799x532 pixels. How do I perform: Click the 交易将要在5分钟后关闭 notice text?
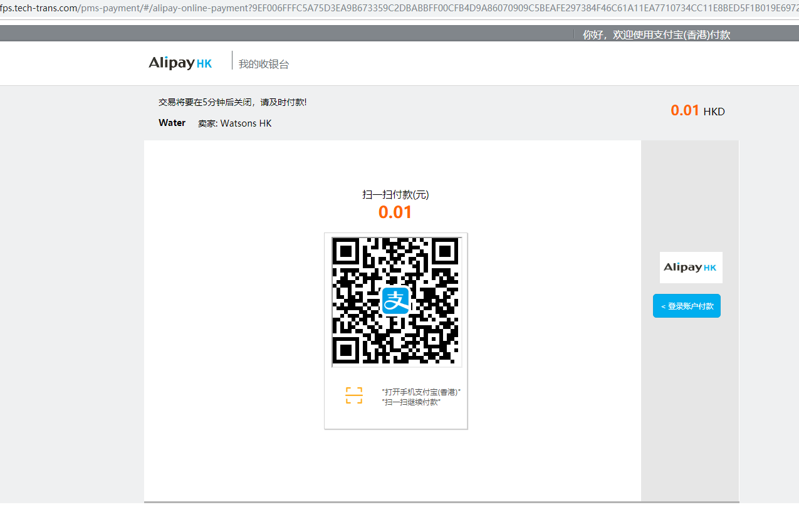(232, 102)
